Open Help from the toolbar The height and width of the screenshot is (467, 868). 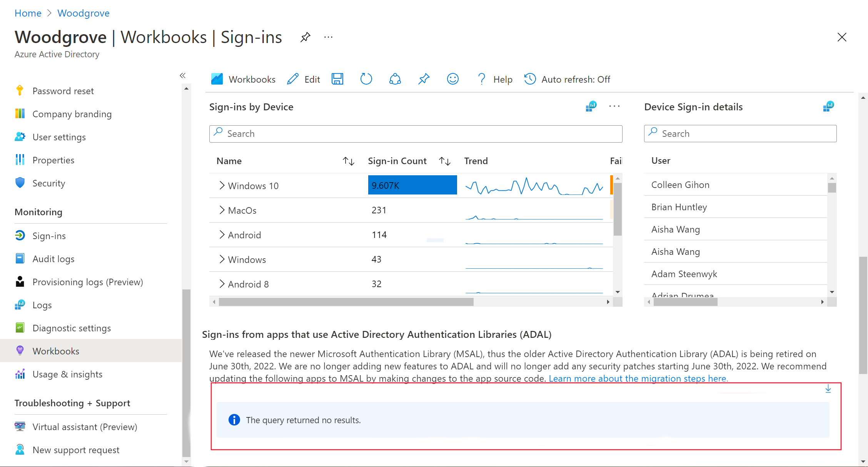495,79
